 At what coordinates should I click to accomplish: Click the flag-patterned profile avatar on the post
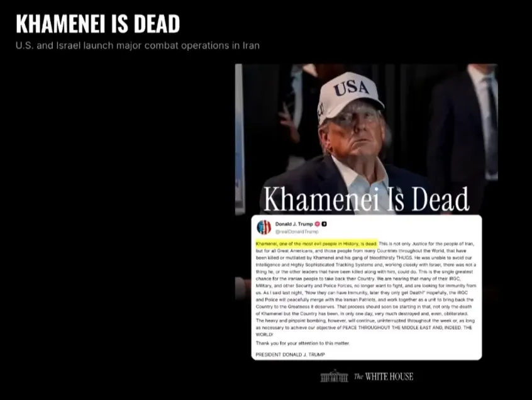[264, 227]
